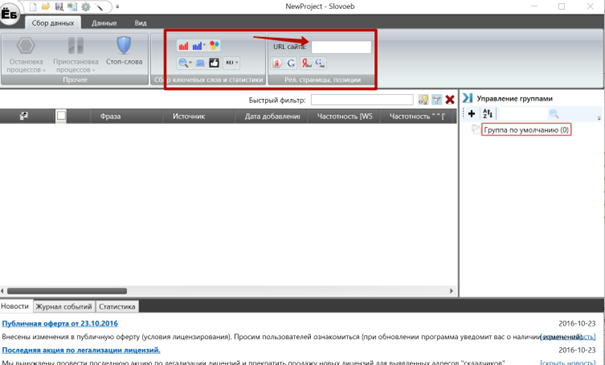This screenshot has height=365, width=605.
Task: Open the blue bar chart dropdown arrow
Action: pyautogui.click(x=204, y=46)
